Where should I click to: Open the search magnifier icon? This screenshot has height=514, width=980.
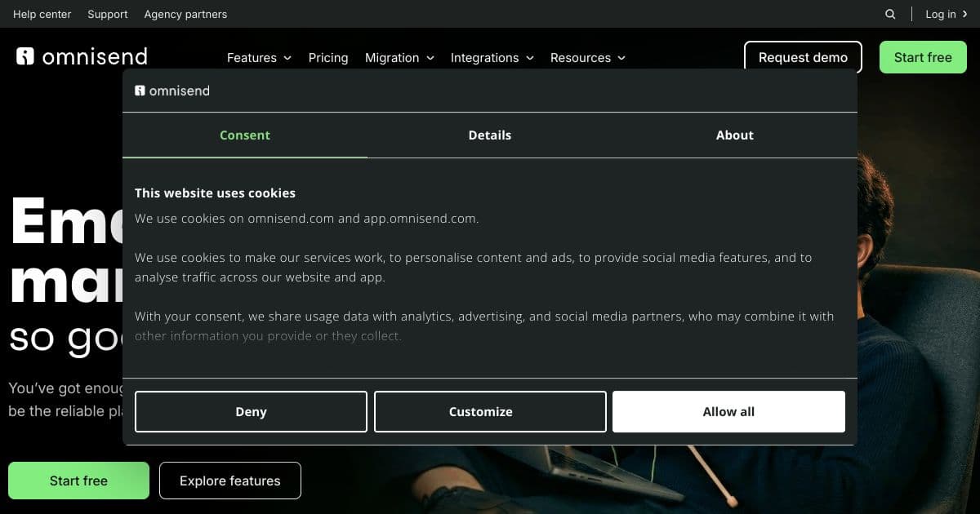(x=889, y=14)
